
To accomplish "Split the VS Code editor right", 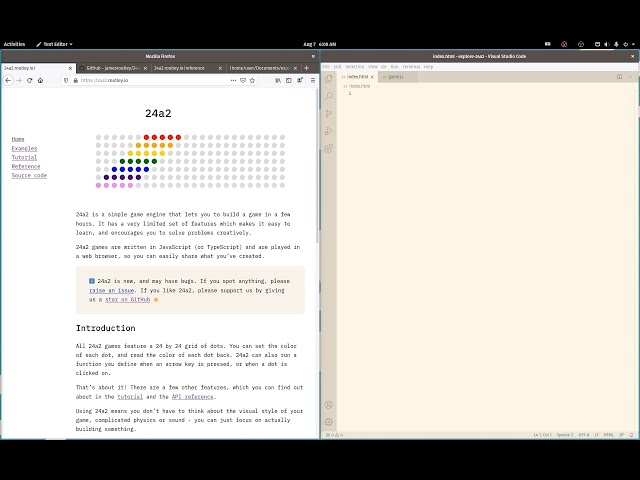I will pyautogui.click(x=619, y=76).
